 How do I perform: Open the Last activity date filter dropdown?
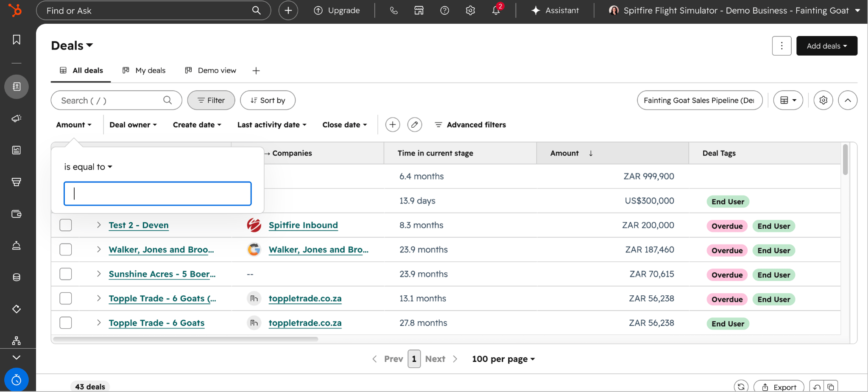[272, 125]
